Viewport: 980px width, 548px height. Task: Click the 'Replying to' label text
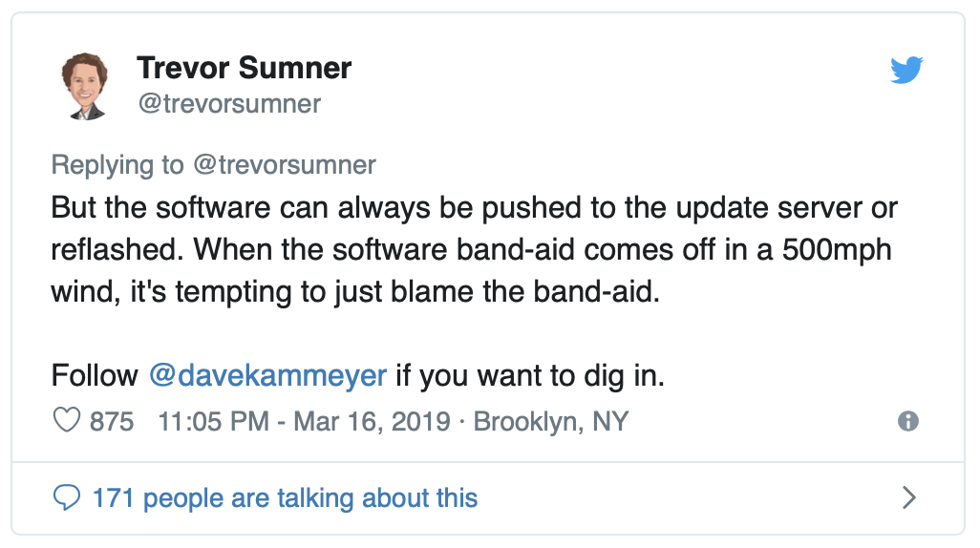tap(117, 165)
